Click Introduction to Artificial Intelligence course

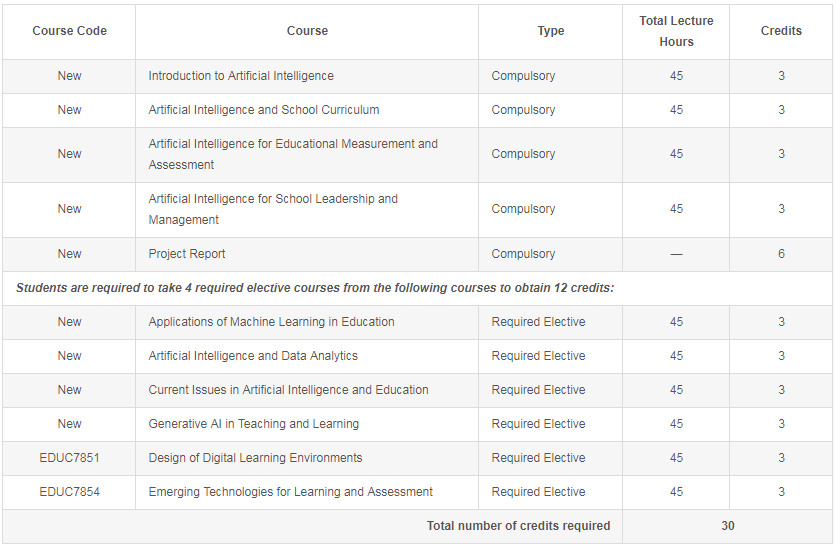pos(241,76)
